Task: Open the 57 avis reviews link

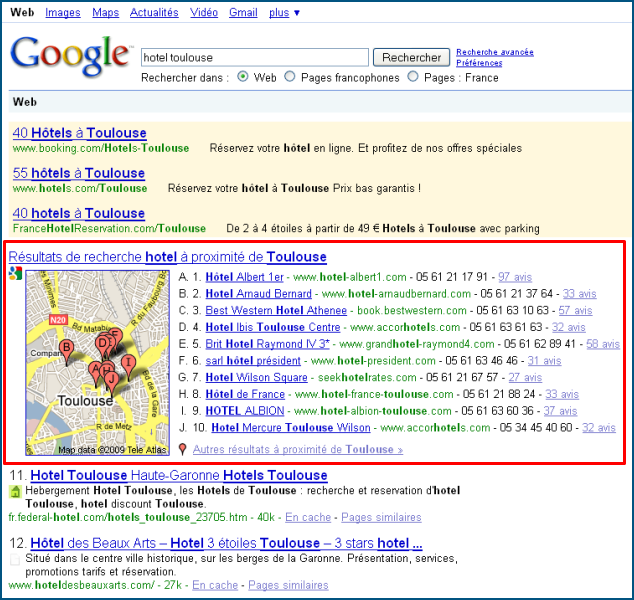Action: tap(575, 311)
